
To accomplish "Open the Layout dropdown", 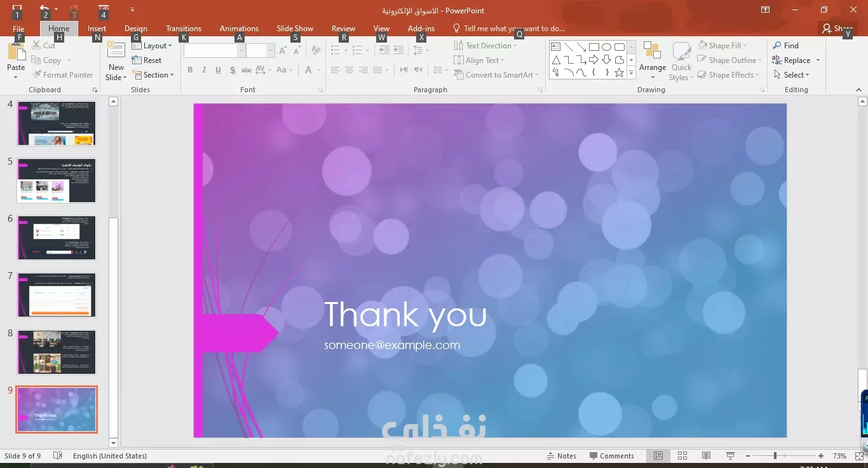I will pyautogui.click(x=152, y=46).
